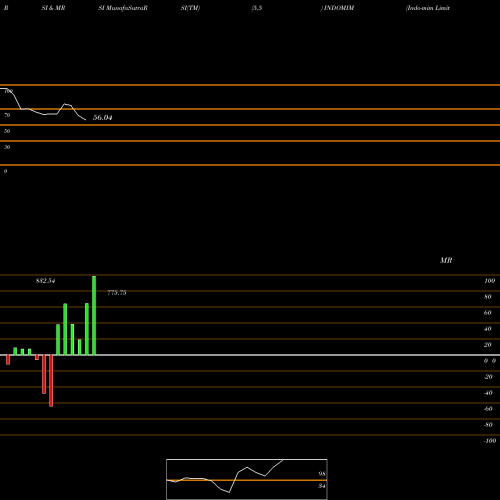Open the mini chart thumbnail at bottom
Image resolution: width=500 pixels, height=500 pixels.
coord(247,479)
